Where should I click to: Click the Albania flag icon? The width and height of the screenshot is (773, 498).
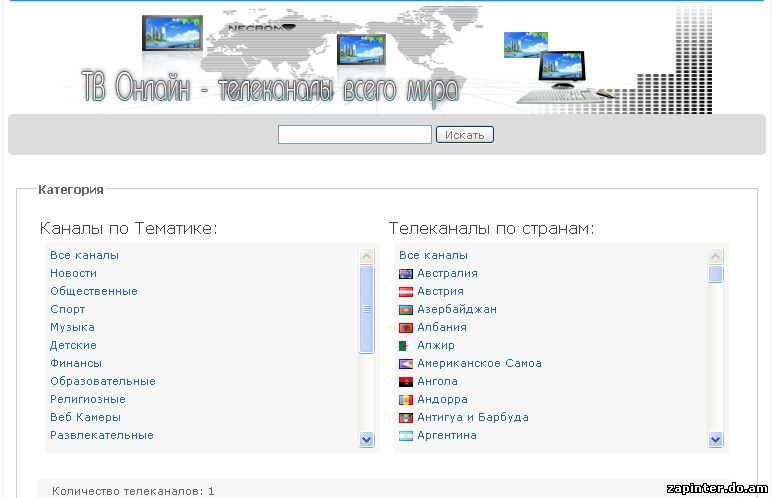click(x=406, y=328)
